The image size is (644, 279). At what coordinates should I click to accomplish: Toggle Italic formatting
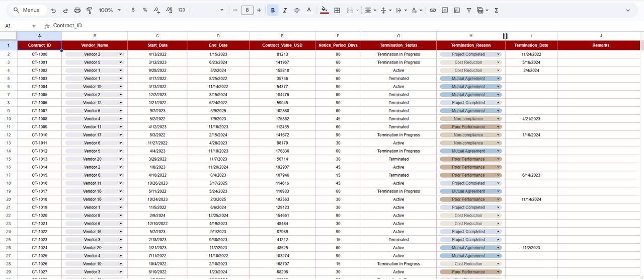coord(285,10)
